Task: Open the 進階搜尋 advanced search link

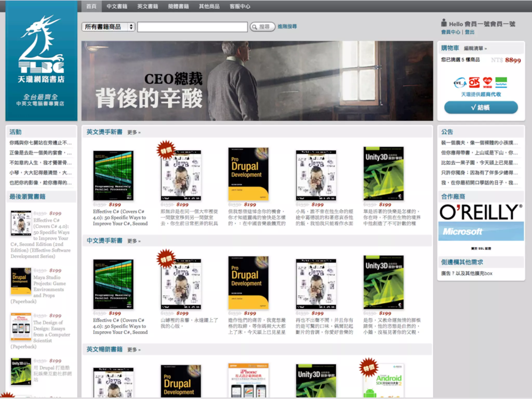Action: click(x=287, y=26)
